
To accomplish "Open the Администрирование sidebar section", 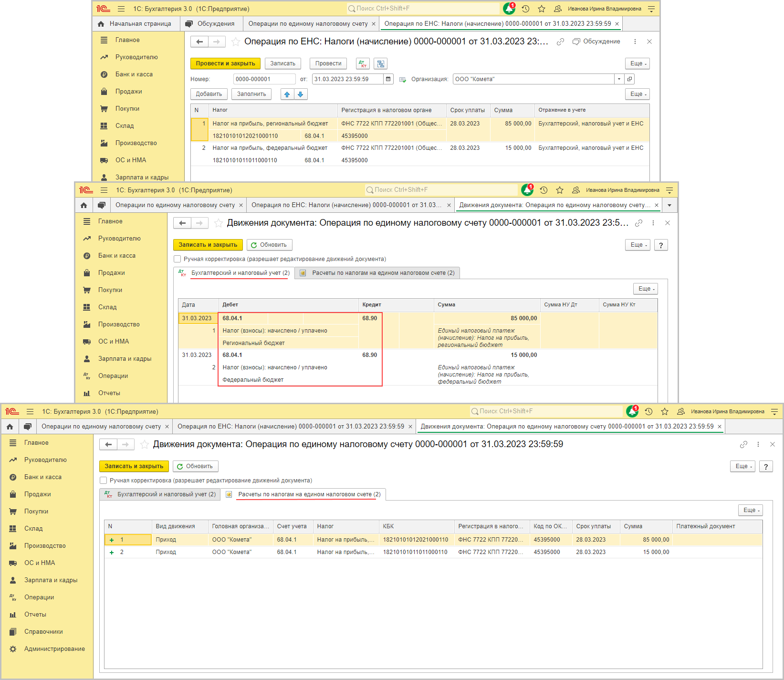I will [54, 649].
